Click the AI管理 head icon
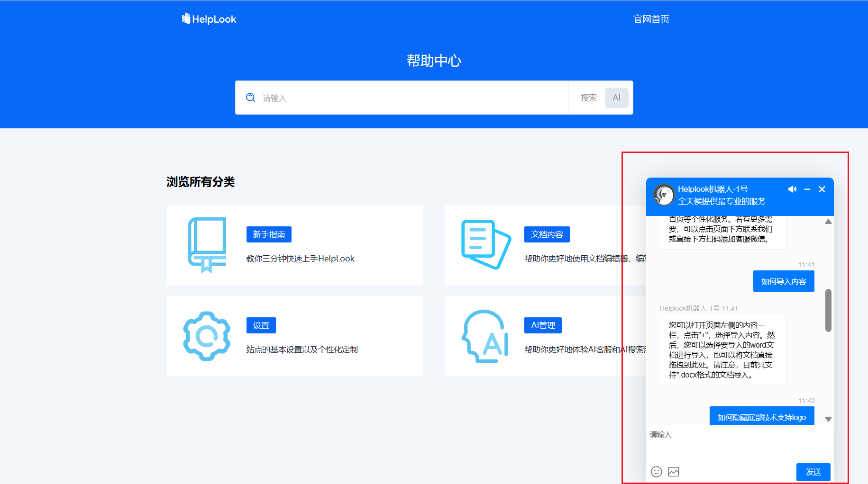The width and height of the screenshot is (868, 484). pos(485,336)
